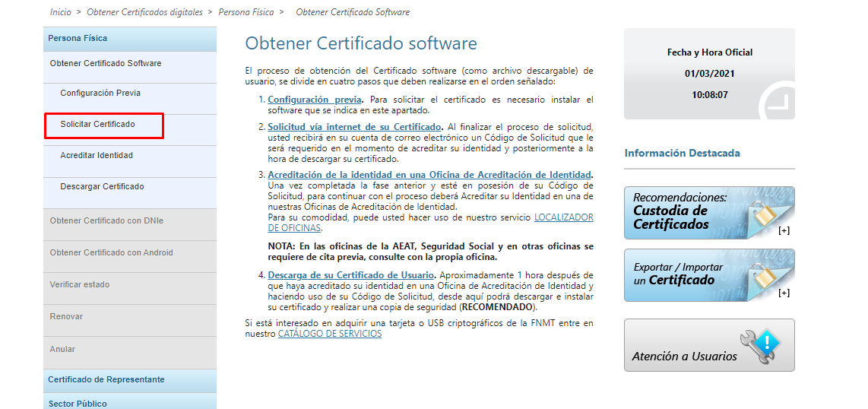The width and height of the screenshot is (868, 409).
Task: Go to Inicio in the breadcrumb
Action: (60, 11)
